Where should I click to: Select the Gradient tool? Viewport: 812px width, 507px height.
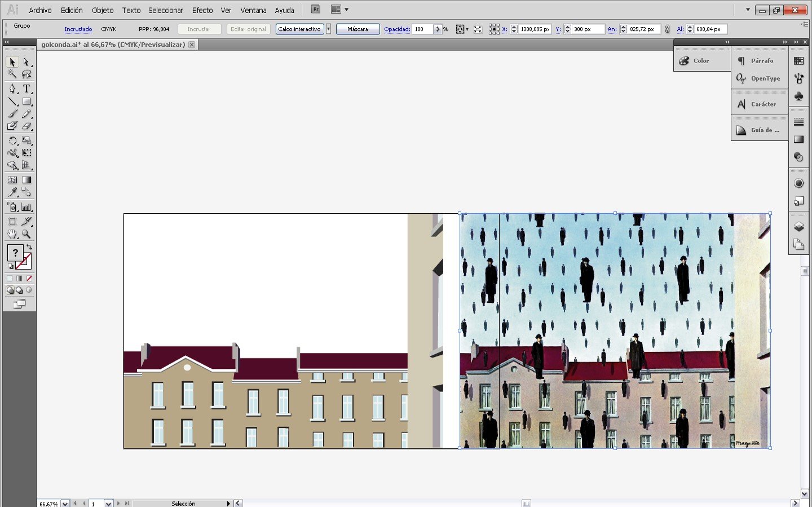(x=27, y=180)
